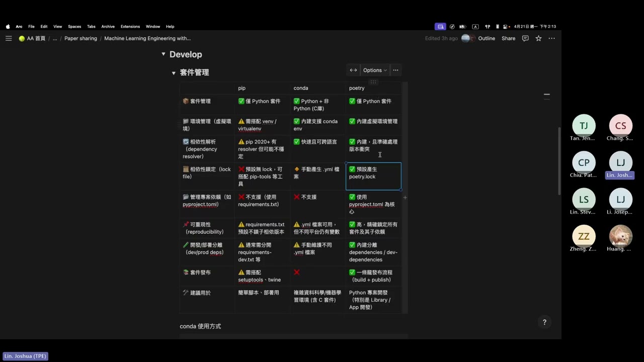Collapse the Develop section toggle

tap(163, 54)
